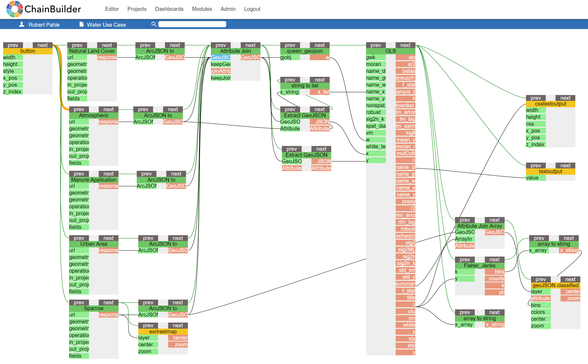Select the OLS module header
Image resolution: width=588 pixels, height=364 pixels.
tap(390, 51)
